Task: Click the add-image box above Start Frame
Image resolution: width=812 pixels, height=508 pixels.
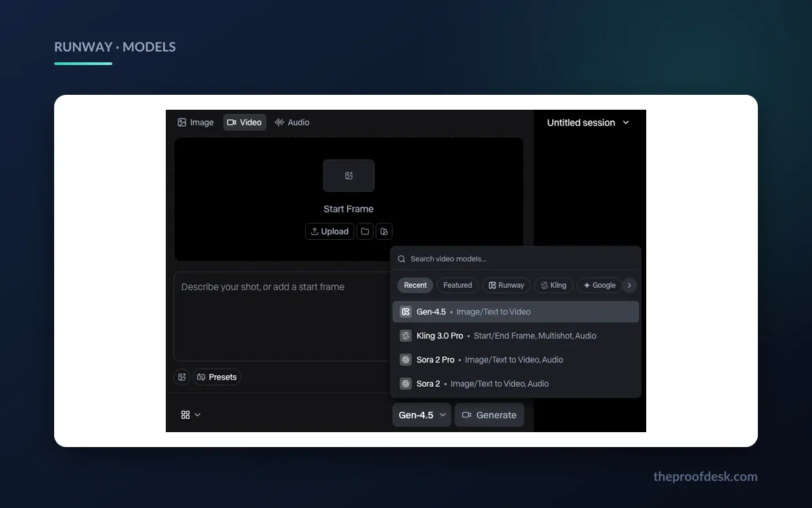Action: [348, 175]
